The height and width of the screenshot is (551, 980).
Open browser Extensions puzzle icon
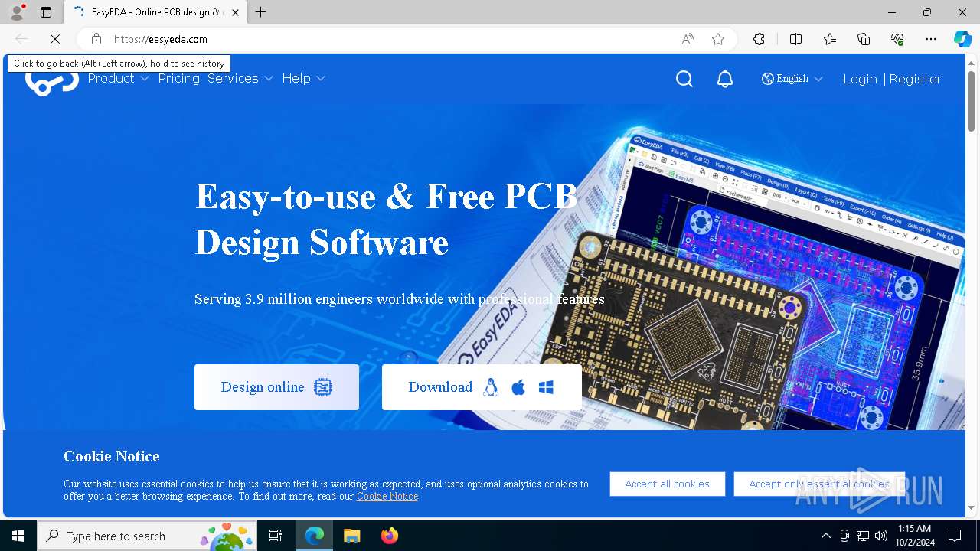759,39
